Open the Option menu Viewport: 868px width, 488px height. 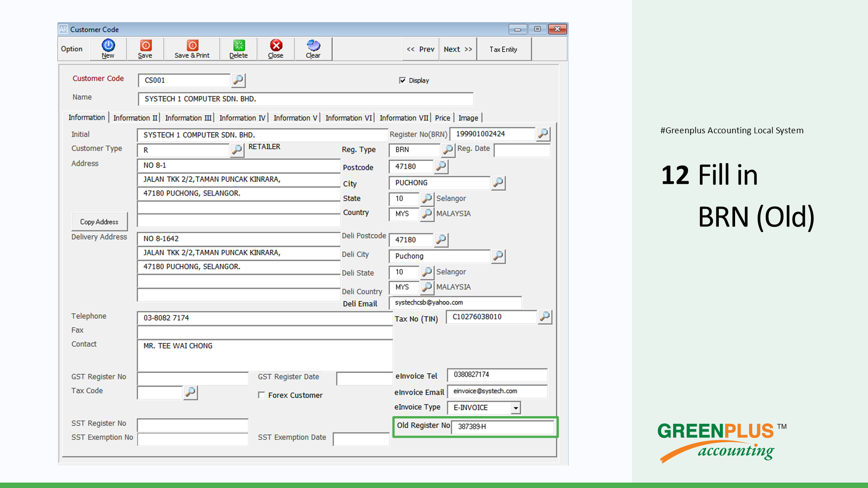72,49
